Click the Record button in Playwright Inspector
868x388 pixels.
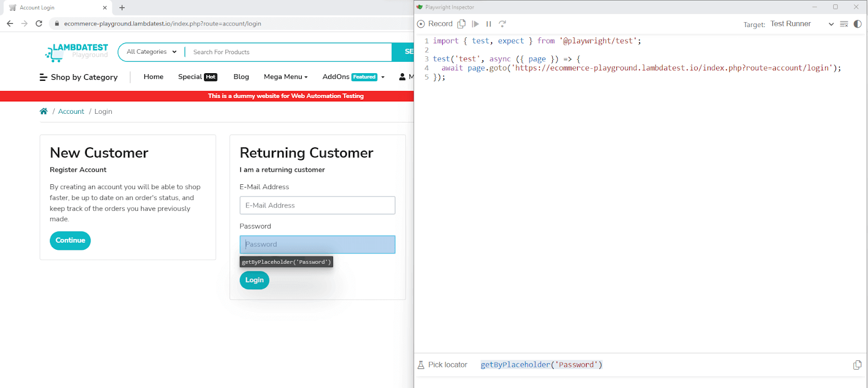point(435,24)
